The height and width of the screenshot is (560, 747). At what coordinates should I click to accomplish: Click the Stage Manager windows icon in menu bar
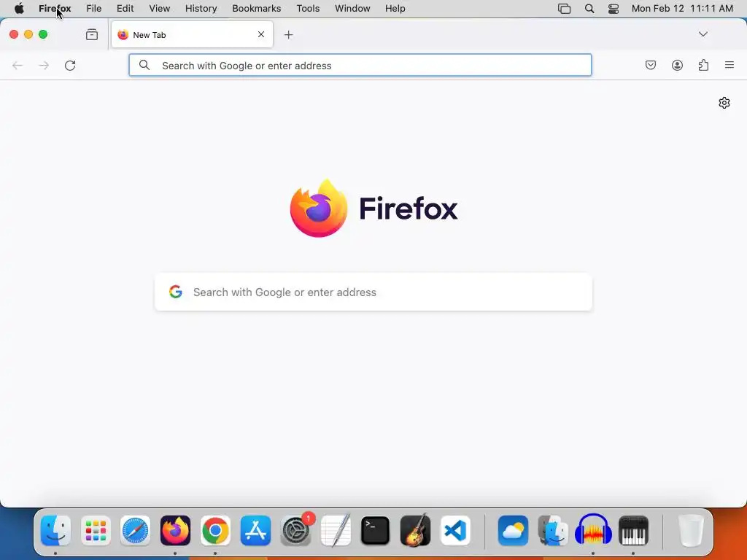point(564,9)
